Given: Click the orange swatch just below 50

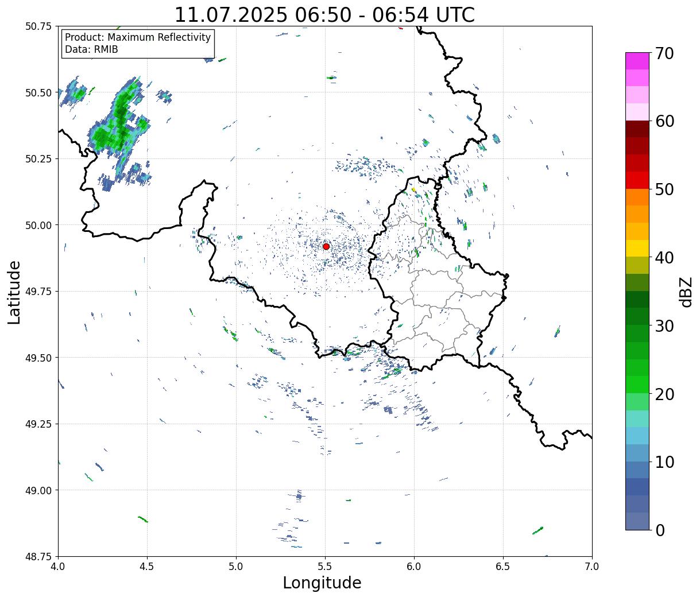Looking at the screenshot, I should point(637,197).
